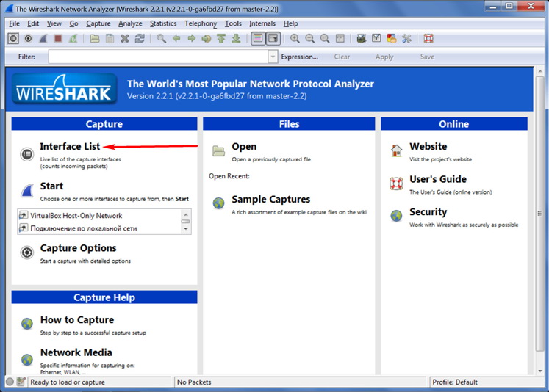
Task: Toggle auto scroll in live capture
Action: point(273,39)
